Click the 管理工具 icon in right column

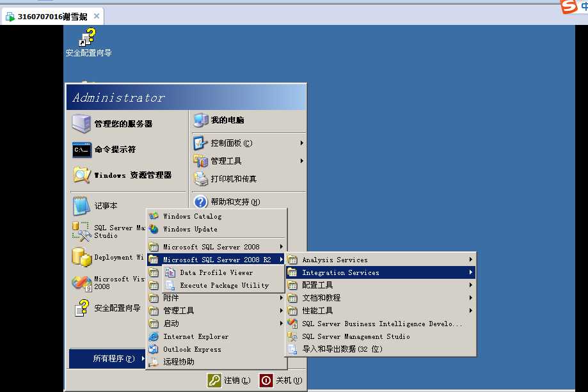(x=201, y=161)
